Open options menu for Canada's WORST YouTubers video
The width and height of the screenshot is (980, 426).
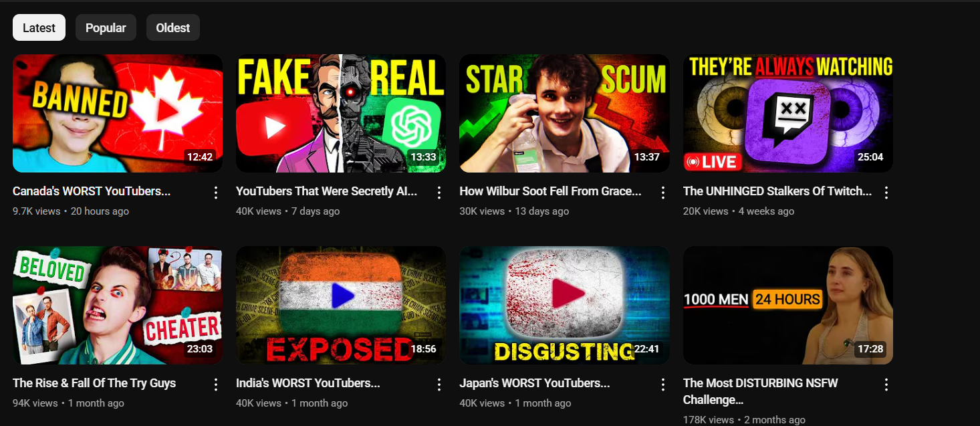pyautogui.click(x=215, y=193)
